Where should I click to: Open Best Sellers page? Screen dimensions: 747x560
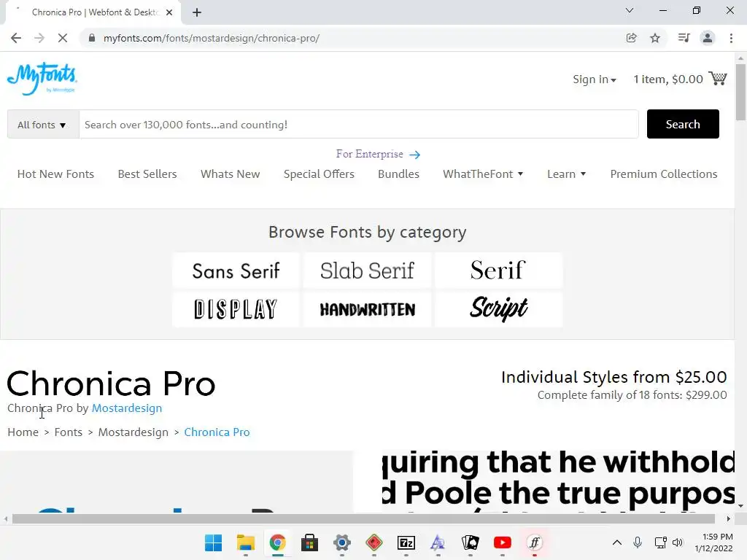147,174
